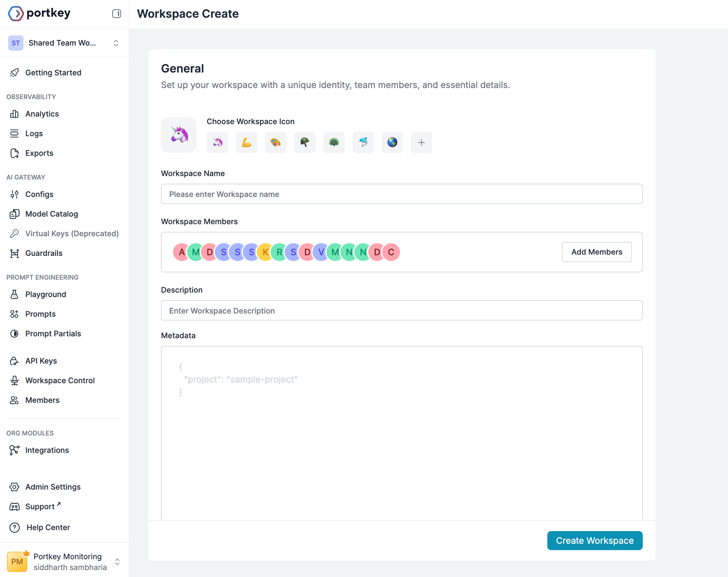Click the large unicorn icon preview
The width and height of the screenshot is (728, 577).
point(179,135)
